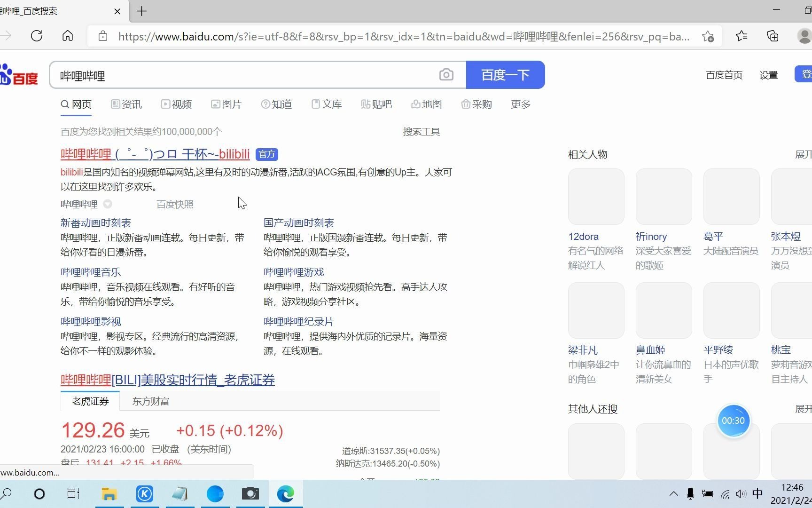Screen dimensions: 812x508
Task: Open the browser profile avatar
Action: (x=804, y=36)
